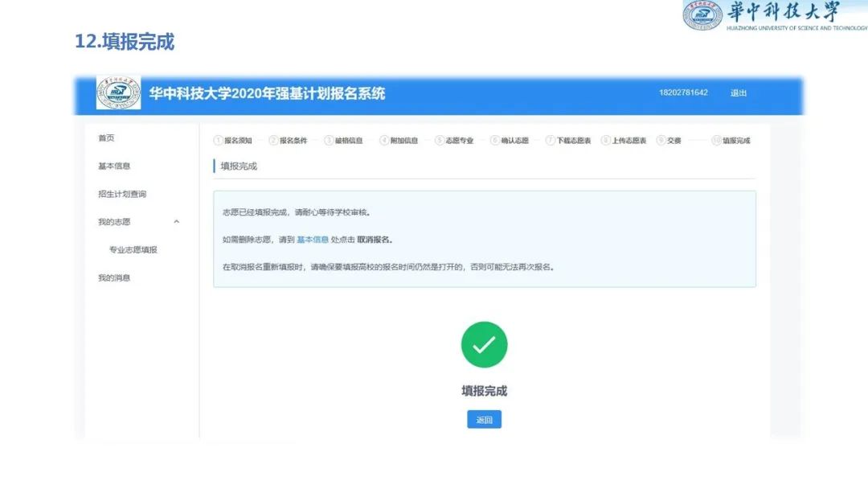Collapse 我的志愿 submenu chevron

coord(177,221)
